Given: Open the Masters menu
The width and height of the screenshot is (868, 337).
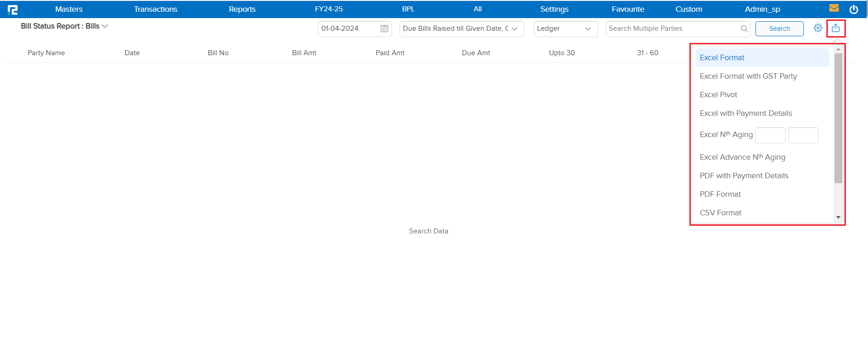Looking at the screenshot, I should click(69, 9).
